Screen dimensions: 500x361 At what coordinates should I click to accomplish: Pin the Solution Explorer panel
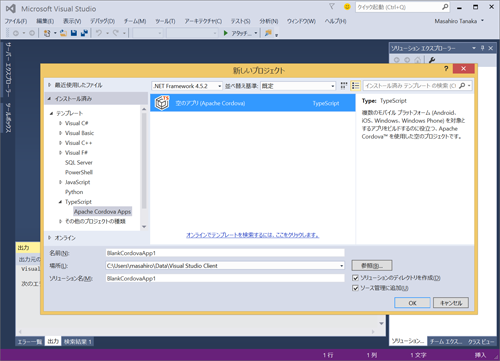[x=482, y=48]
